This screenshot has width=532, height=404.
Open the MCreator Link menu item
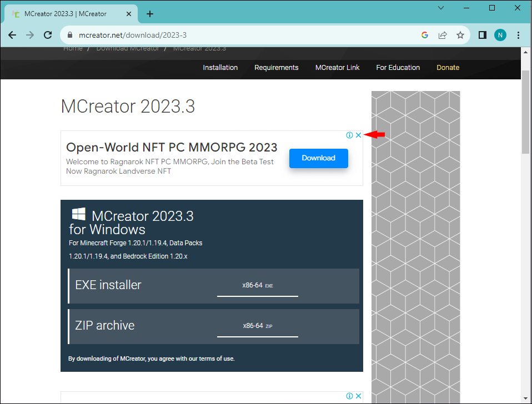[337, 68]
